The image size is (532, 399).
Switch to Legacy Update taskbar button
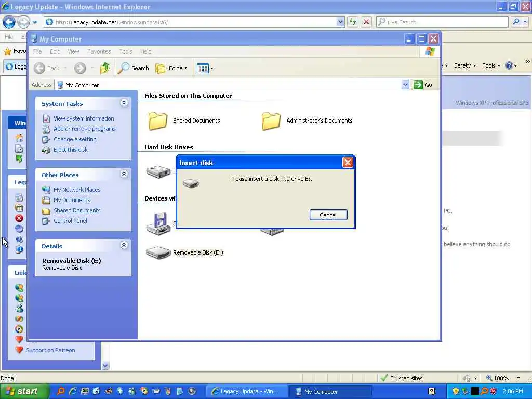point(247,392)
